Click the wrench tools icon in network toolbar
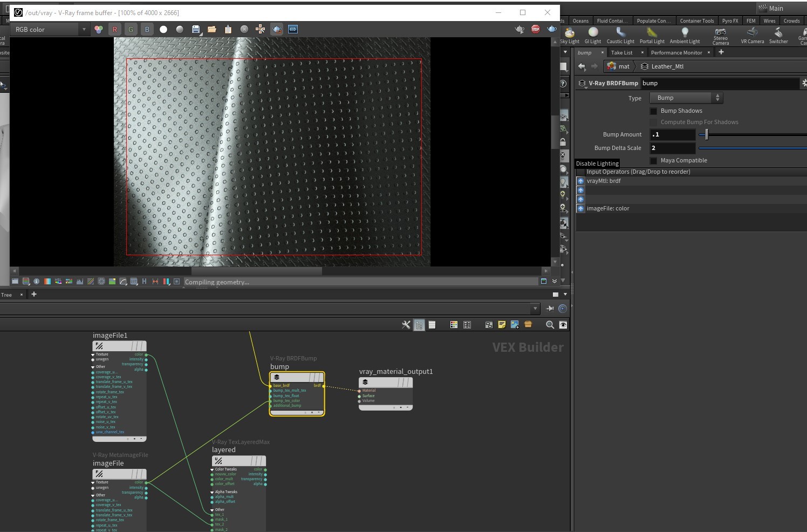Image resolution: width=807 pixels, height=532 pixels. point(406,325)
